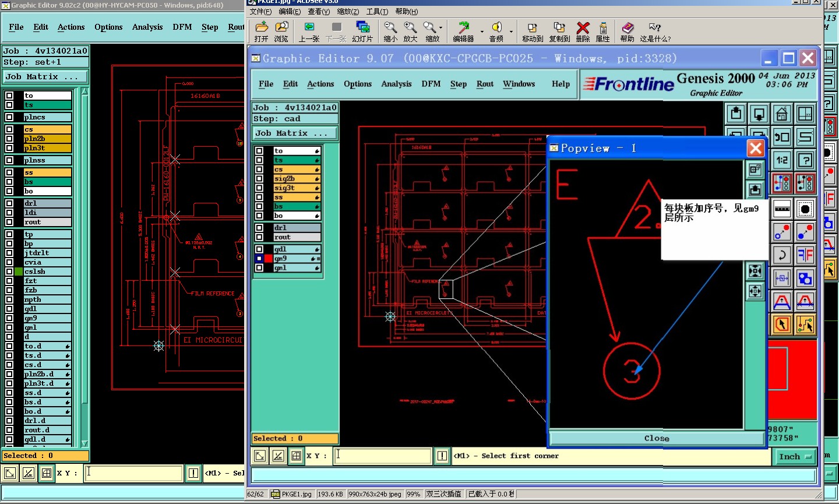The image size is (839, 504).
Task: Click the PKGE1.jpg status bar filename
Action: (x=297, y=494)
